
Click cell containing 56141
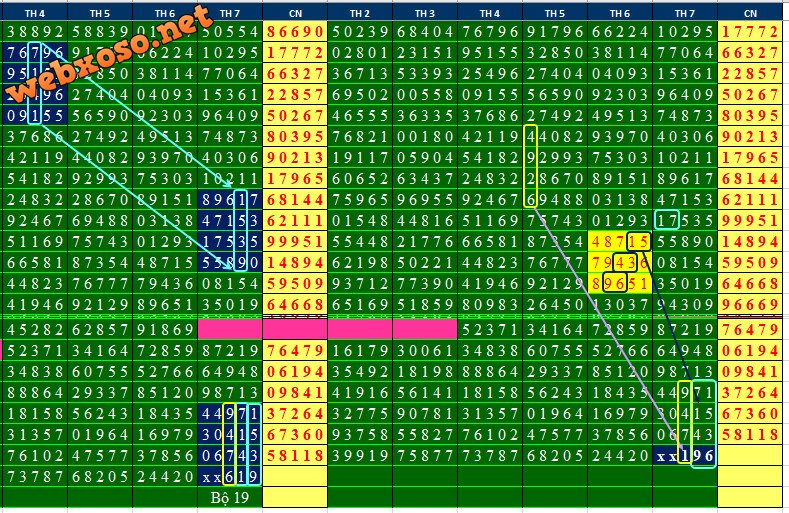tap(425, 393)
